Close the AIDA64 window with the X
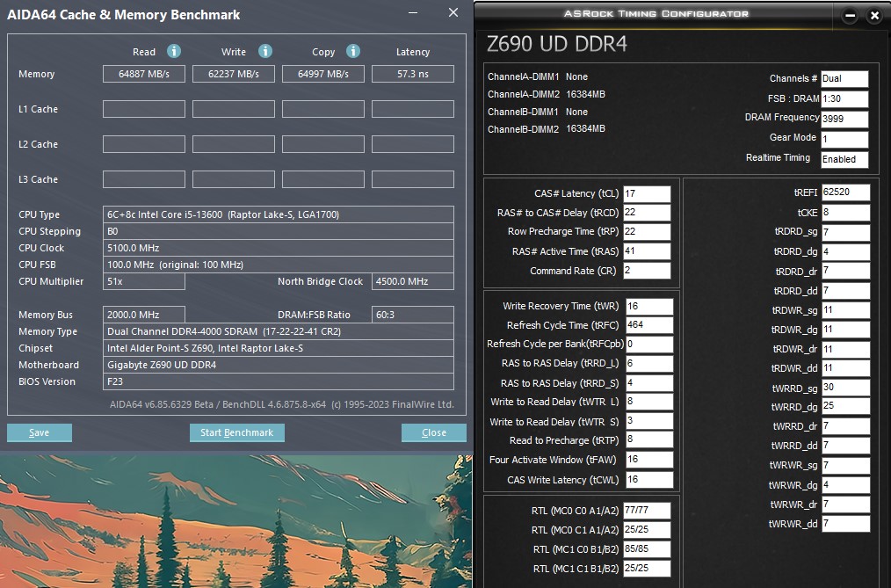The height and width of the screenshot is (588, 891). [x=453, y=12]
